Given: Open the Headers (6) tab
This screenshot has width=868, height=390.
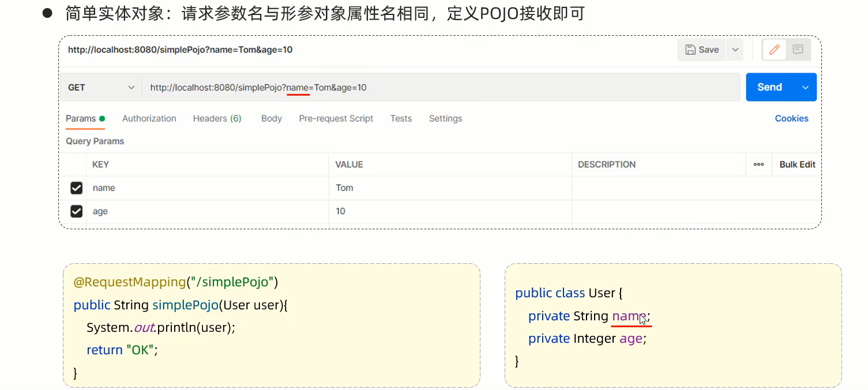Looking at the screenshot, I should point(217,119).
